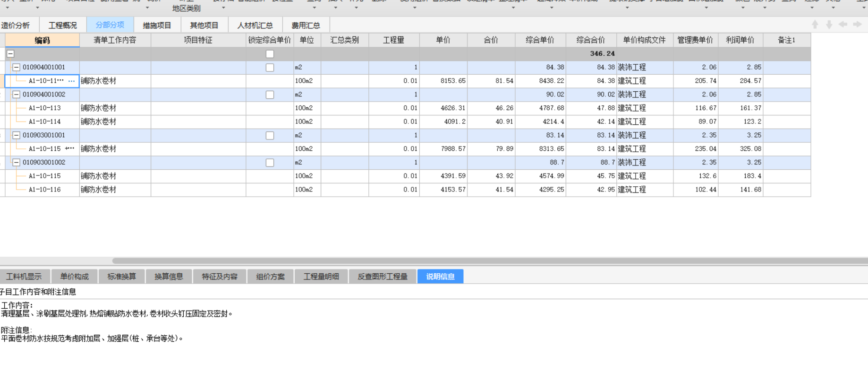This screenshot has width=868, height=382.
Task: Click the 编码 column header
Action: (42, 40)
